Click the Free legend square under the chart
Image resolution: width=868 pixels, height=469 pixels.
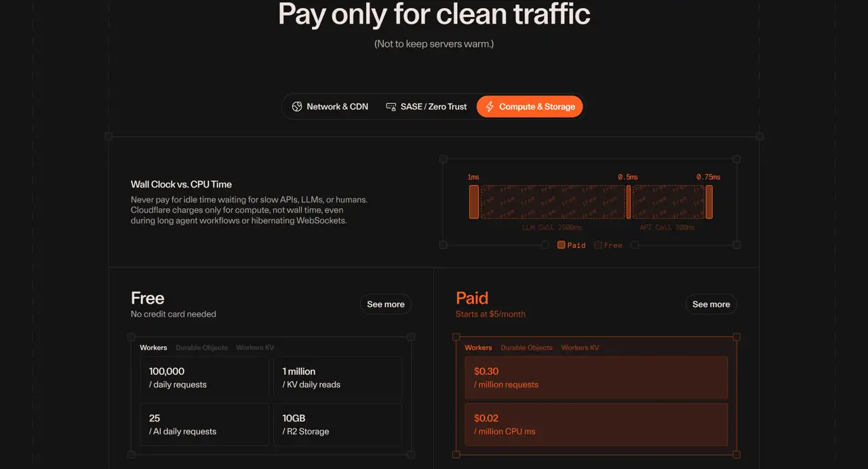(x=597, y=245)
